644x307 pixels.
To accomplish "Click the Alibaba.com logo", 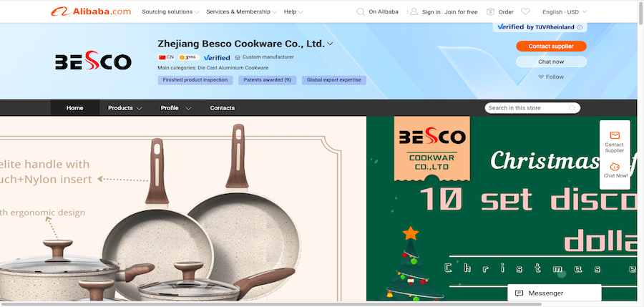I will 91,11.
